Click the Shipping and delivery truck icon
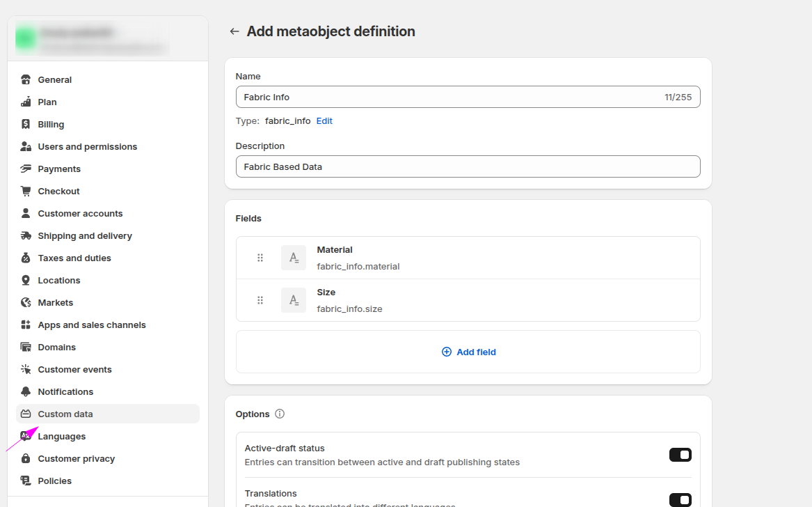Image resolution: width=812 pixels, height=507 pixels. [26, 235]
